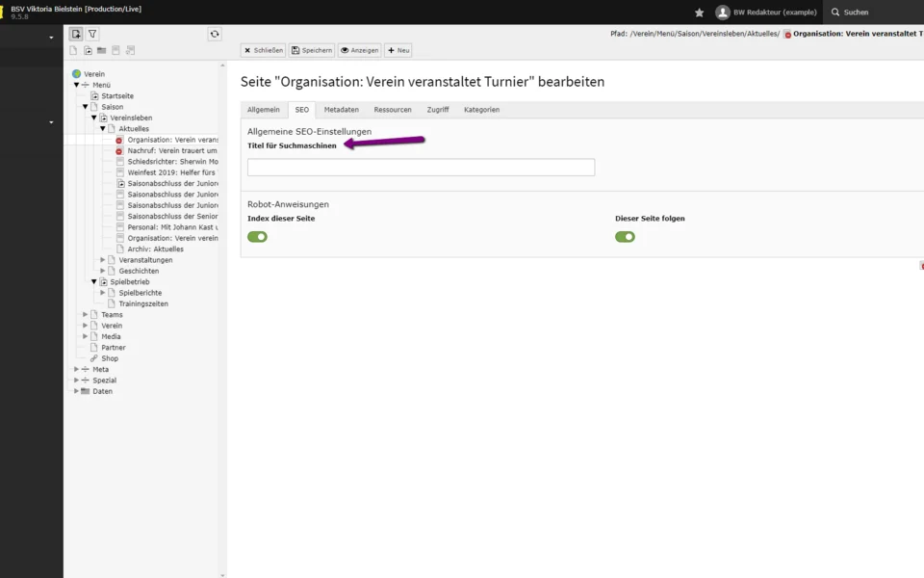Viewport: 924px width, 578px height.
Task: Open the Kategorien tab
Action: (481, 110)
